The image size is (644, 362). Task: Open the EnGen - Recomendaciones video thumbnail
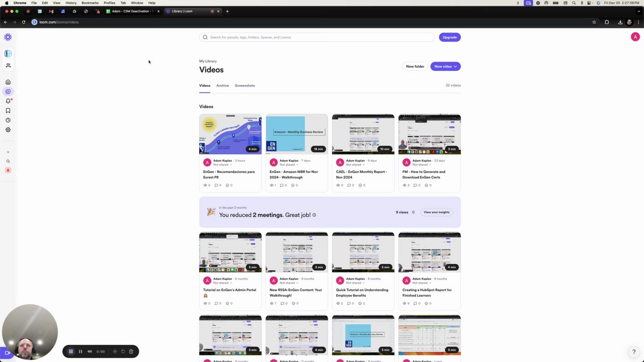tap(230, 134)
